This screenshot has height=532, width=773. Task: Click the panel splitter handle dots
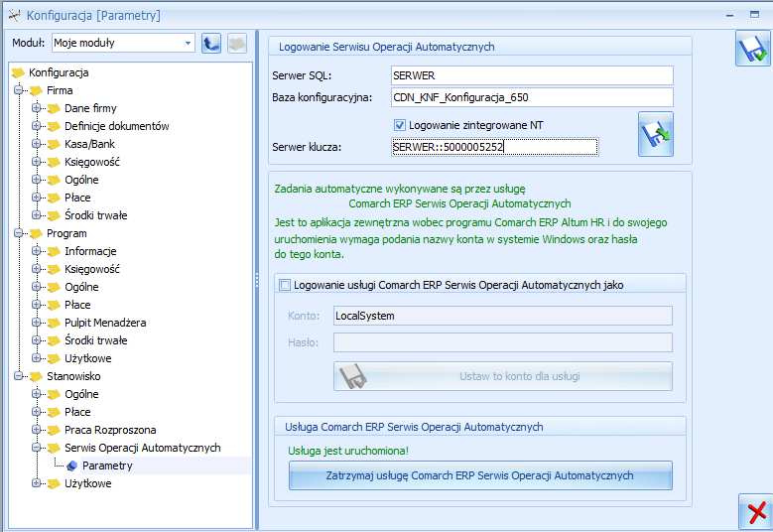pos(257,281)
